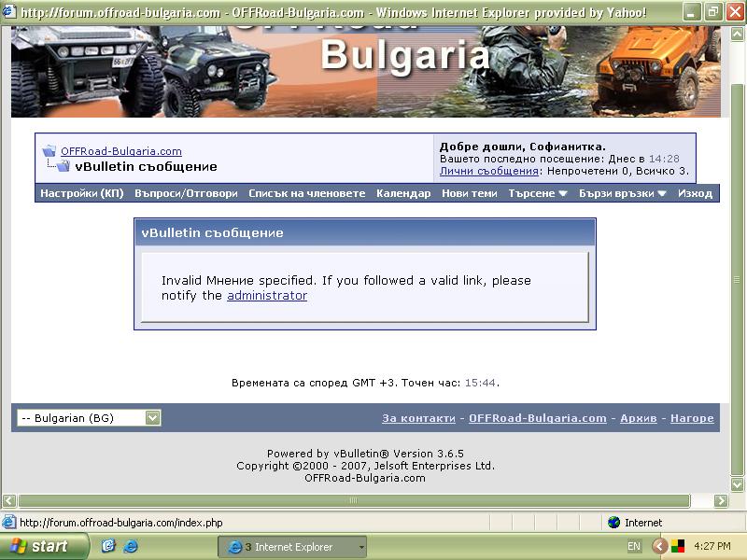Open Настройки (КП) in the navbar
This screenshot has height=560, width=747.
[82, 193]
